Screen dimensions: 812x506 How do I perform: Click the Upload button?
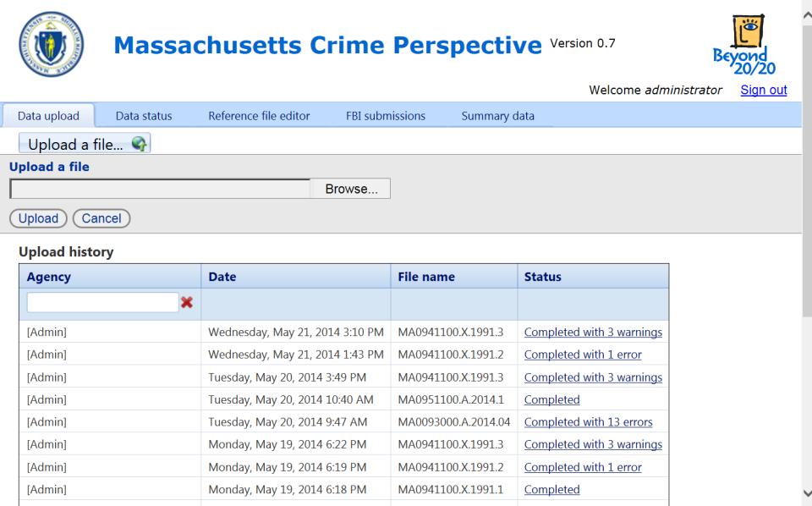tap(38, 218)
